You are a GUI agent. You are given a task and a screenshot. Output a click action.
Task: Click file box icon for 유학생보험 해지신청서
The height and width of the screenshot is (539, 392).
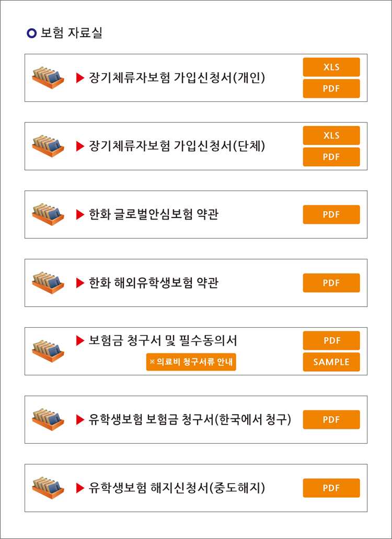pos(48,488)
